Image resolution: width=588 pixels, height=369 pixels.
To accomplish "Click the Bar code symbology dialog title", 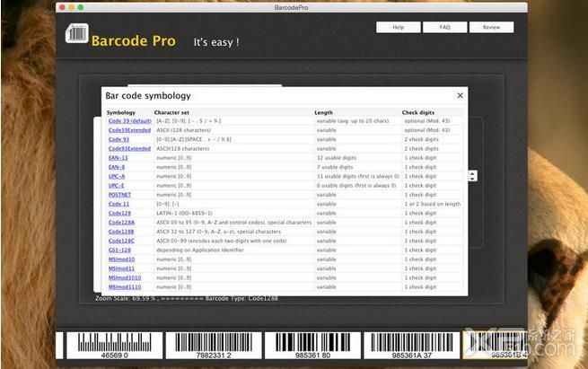I will pos(148,96).
